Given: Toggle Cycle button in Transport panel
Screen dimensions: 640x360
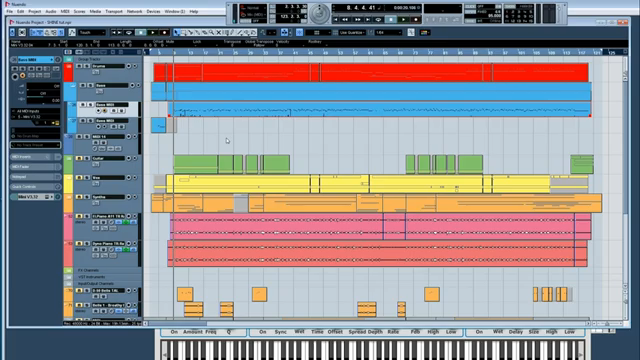Looking at the screenshot, I should click(378, 20).
